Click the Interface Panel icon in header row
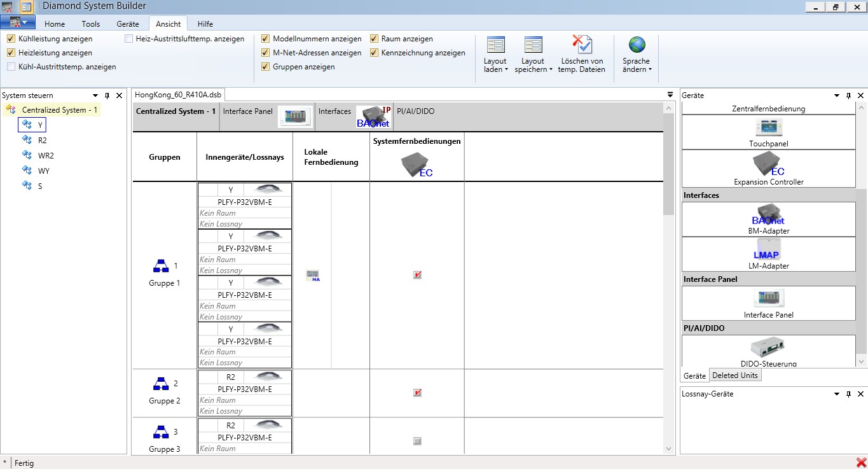Screen dimensions: 868x469 (x=296, y=116)
